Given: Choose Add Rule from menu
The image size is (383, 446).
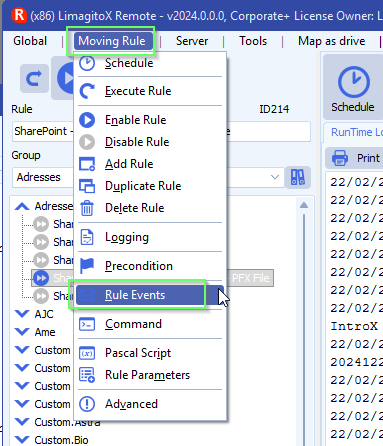Looking at the screenshot, I should pyautogui.click(x=150, y=164).
